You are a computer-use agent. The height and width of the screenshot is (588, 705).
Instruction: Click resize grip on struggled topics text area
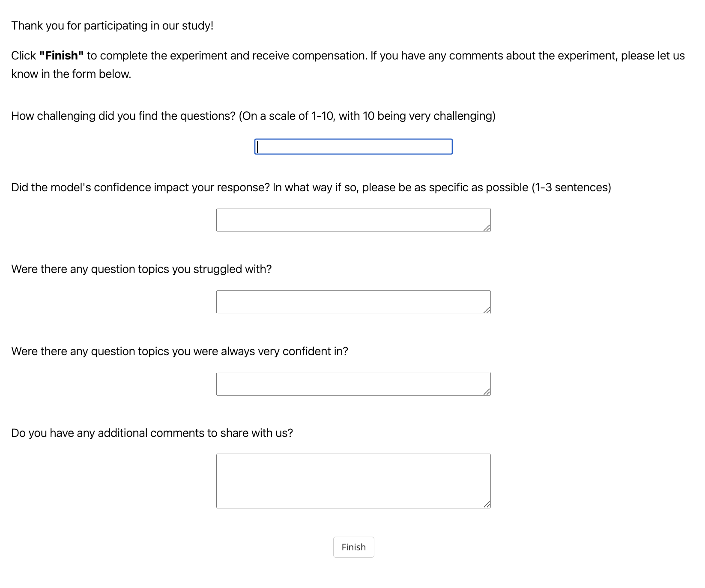[x=487, y=310]
